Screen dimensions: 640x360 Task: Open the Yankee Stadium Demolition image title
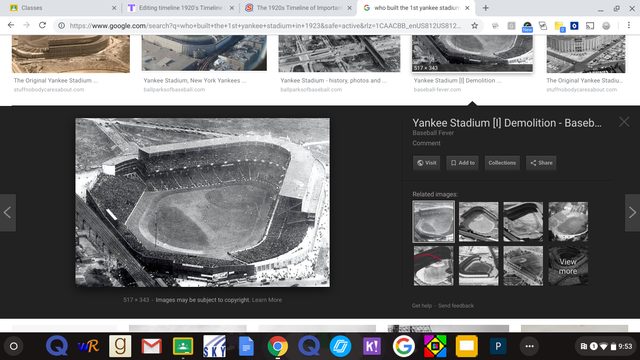(507, 123)
